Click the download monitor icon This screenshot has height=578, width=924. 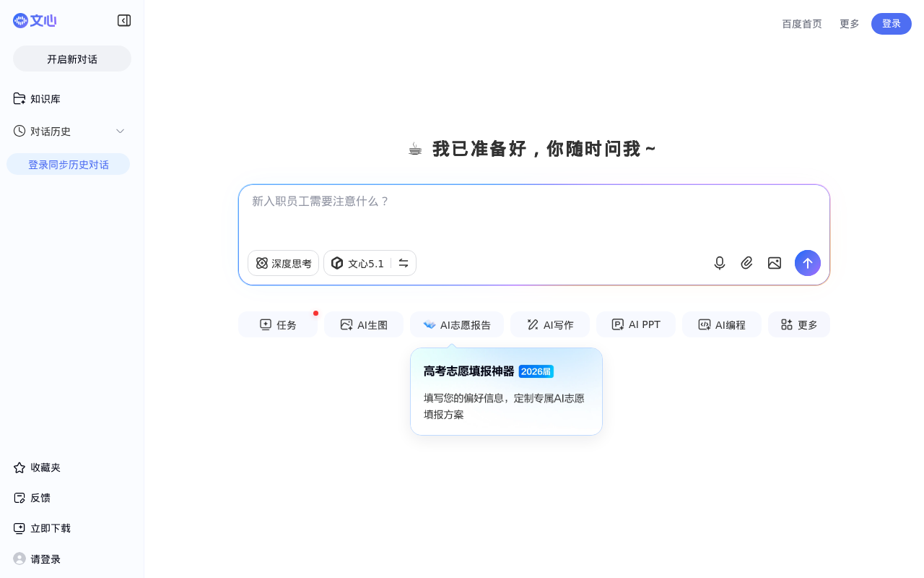point(19,528)
